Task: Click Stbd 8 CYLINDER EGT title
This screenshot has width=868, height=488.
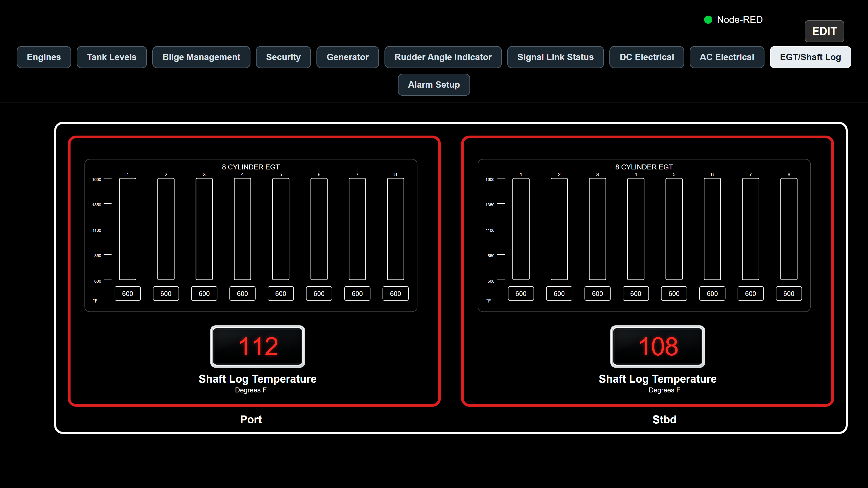Action: pos(644,167)
